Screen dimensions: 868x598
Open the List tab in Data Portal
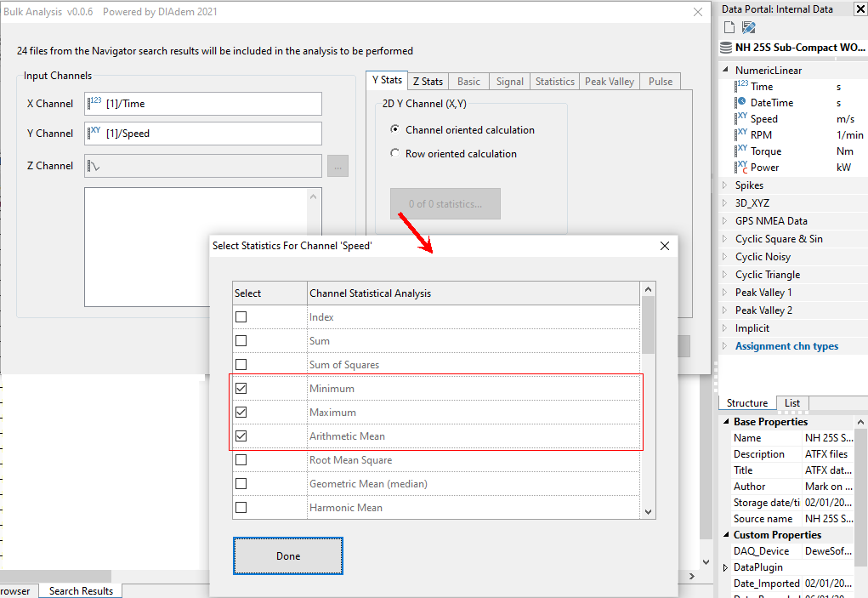[x=791, y=403]
